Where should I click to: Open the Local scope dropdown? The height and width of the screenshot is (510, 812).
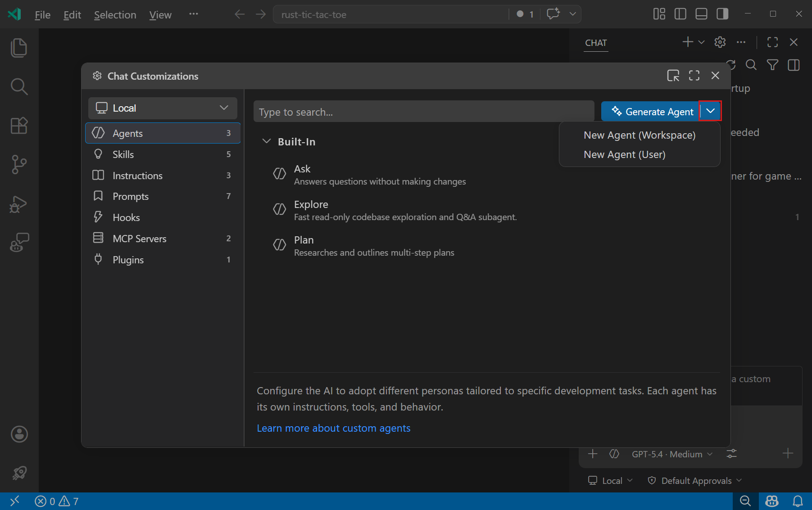point(162,108)
